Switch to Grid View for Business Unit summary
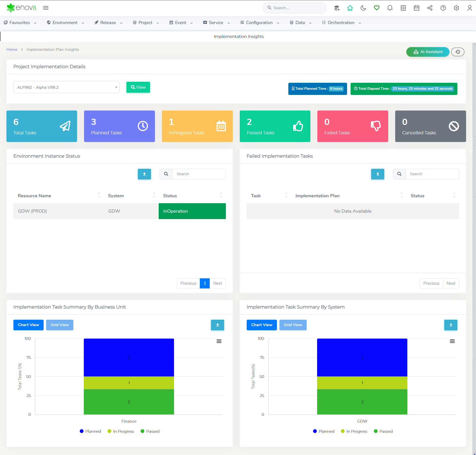This screenshot has width=476, height=455. 59,325
